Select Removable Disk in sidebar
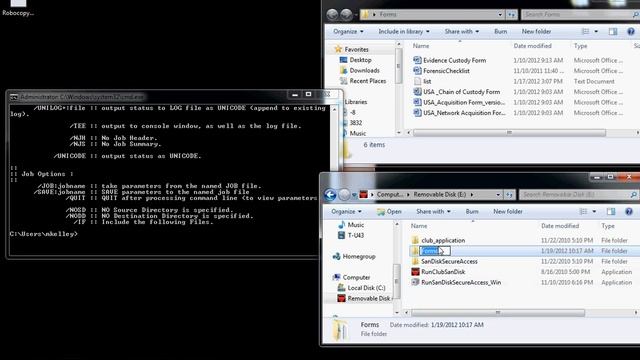Image resolution: width=640 pixels, height=360 pixels. [369, 298]
